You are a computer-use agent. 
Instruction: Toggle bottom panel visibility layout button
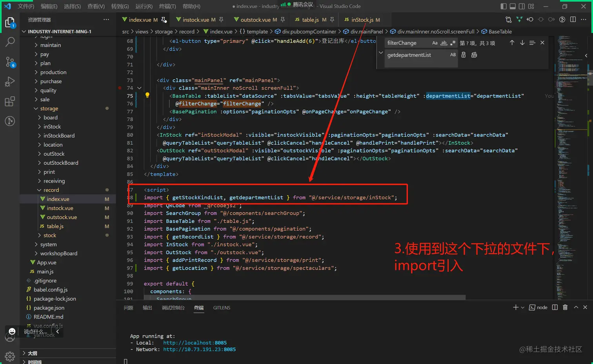[513, 6]
